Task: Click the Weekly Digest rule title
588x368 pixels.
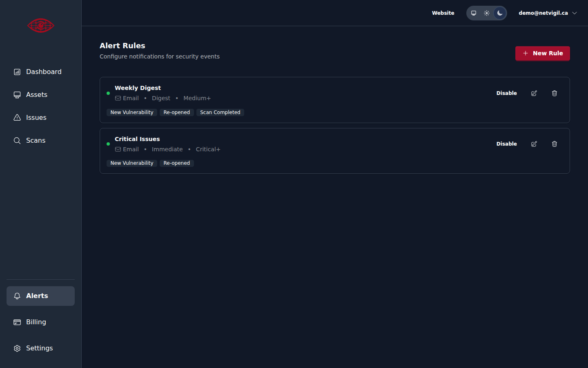Action: 138,88
